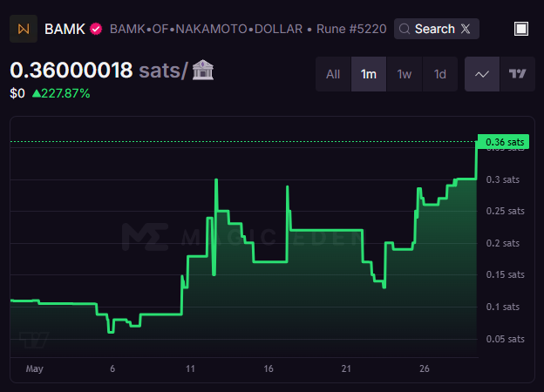The height and width of the screenshot is (392, 544).
Task: Click the TradingView logo in chart corner
Action: 34,340
